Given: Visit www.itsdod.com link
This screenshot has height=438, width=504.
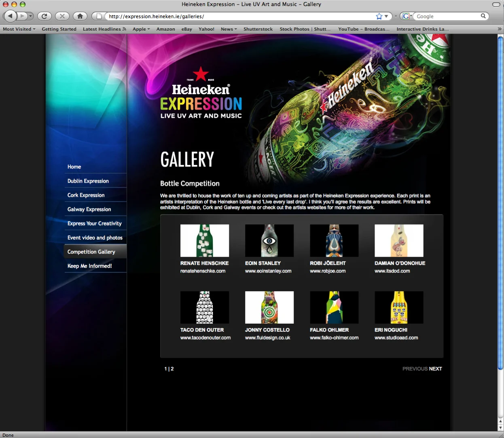Looking at the screenshot, I should (392, 271).
